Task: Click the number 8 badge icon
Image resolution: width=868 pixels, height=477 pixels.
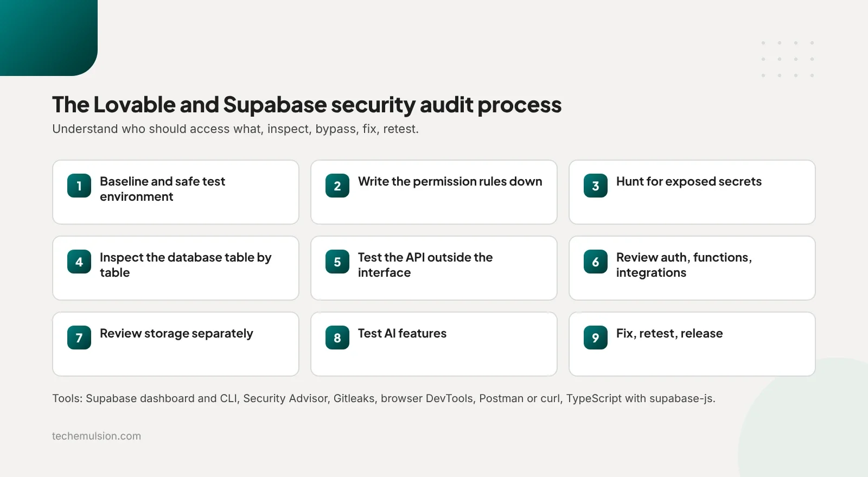Action: point(337,338)
